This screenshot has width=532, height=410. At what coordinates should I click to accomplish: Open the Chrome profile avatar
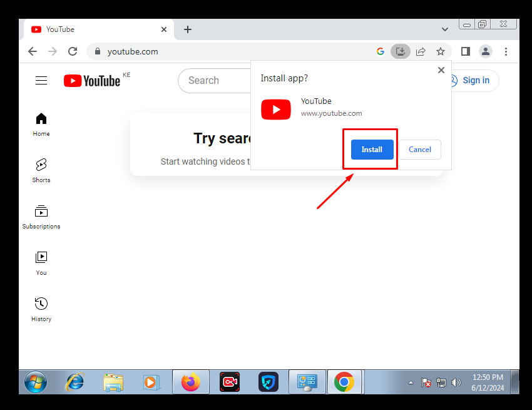coord(486,51)
